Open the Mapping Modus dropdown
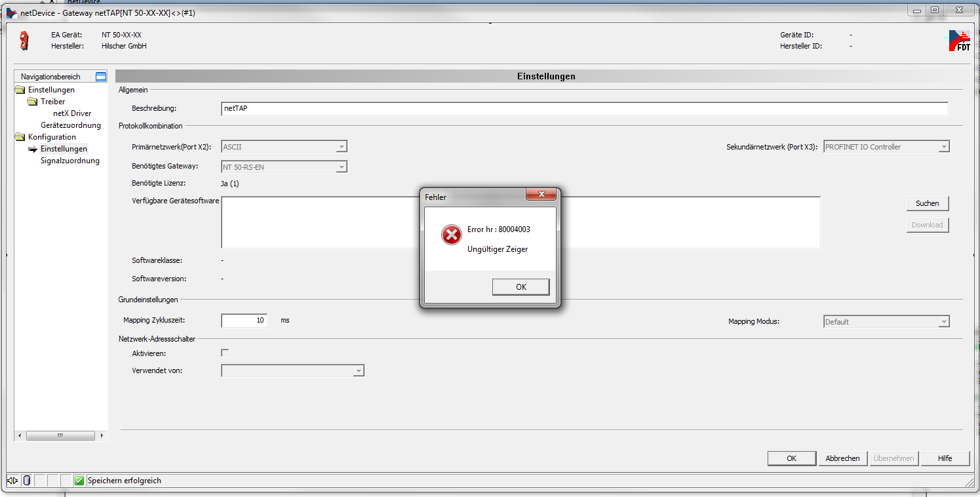The width and height of the screenshot is (980, 497). tap(944, 322)
